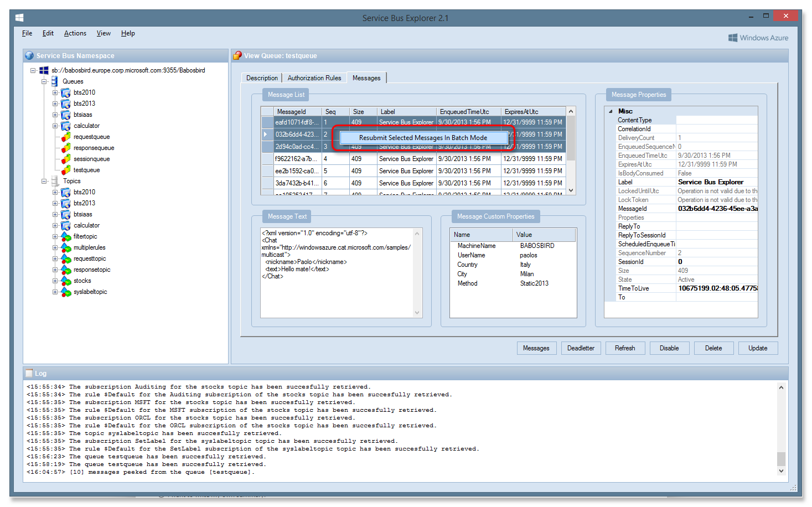The image size is (812, 507).
Task: Expand the filtertopic node
Action: (55, 236)
